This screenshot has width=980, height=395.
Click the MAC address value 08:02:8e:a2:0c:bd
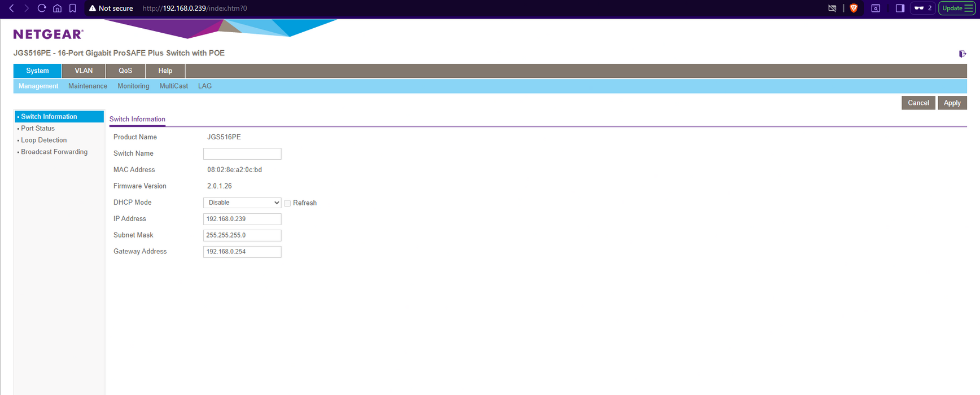(234, 170)
